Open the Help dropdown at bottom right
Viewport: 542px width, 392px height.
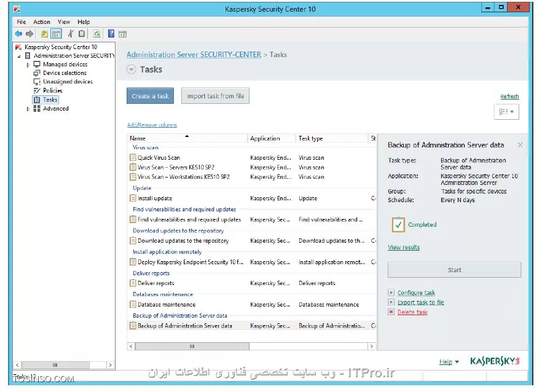(x=449, y=361)
